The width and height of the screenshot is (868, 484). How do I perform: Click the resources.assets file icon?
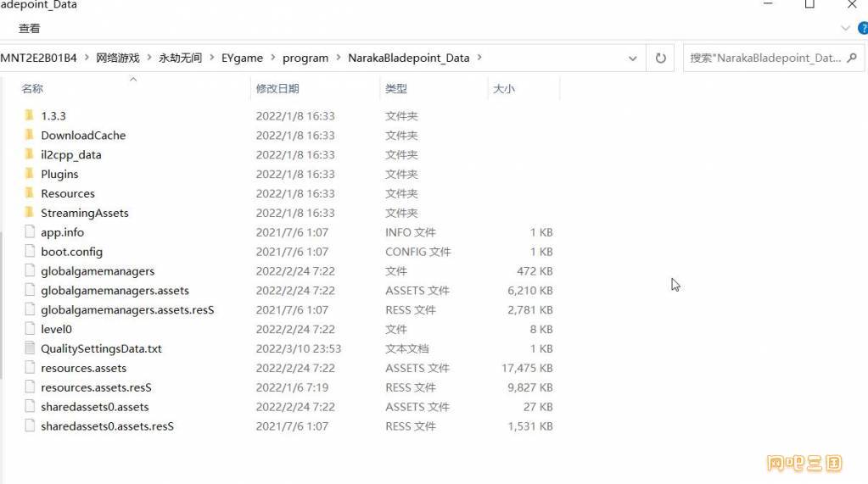coord(30,367)
